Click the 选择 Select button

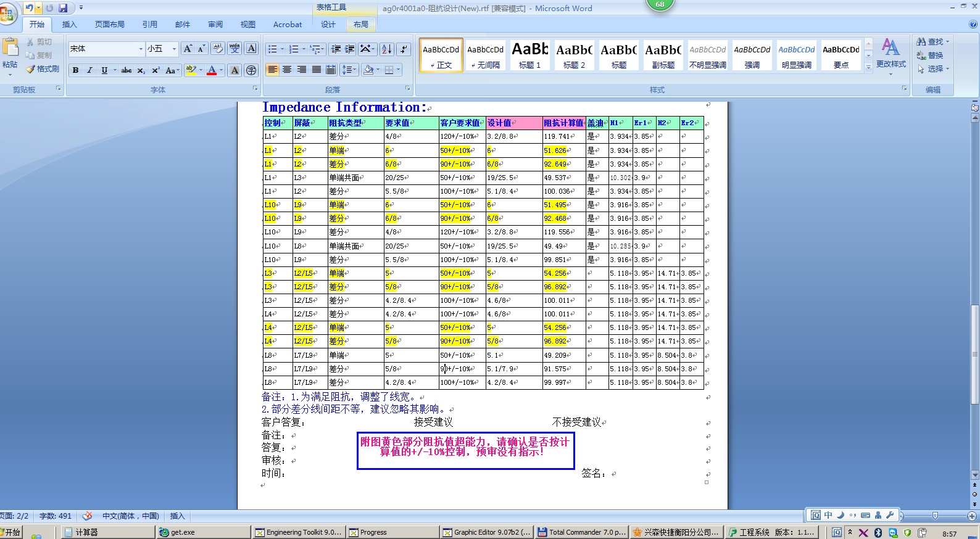(932, 69)
